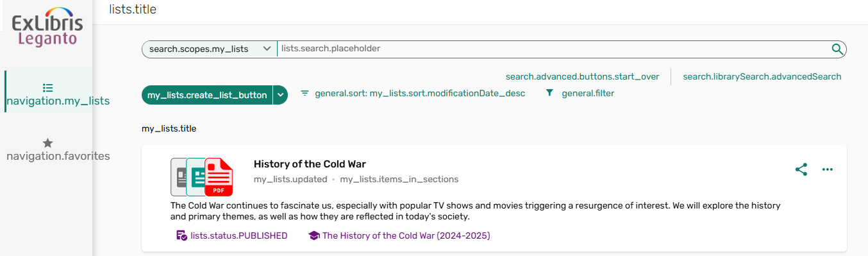Click the my_lists.items_in_sections text
The image size is (868, 256).
tap(399, 179)
